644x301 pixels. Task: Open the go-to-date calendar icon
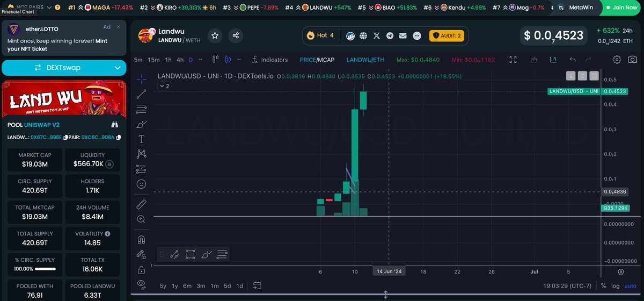tap(257, 285)
